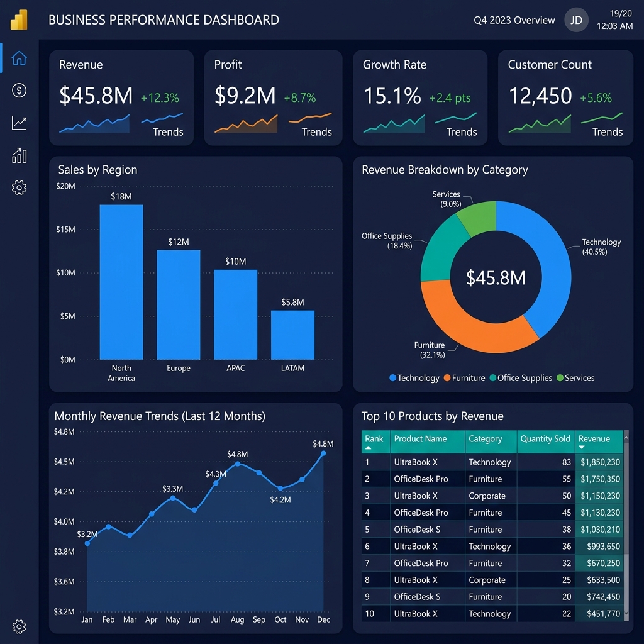
Task: Click the Technology legend color dot
Action: 392,378
